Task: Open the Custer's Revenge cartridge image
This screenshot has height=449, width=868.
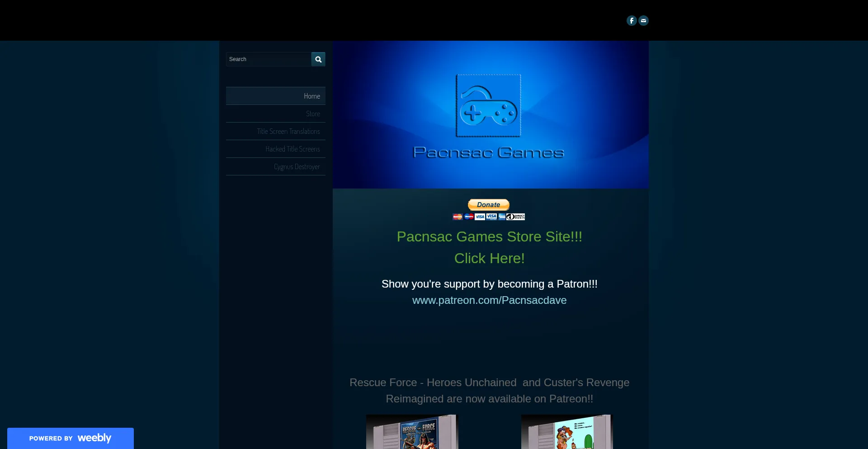Action: coord(567,432)
